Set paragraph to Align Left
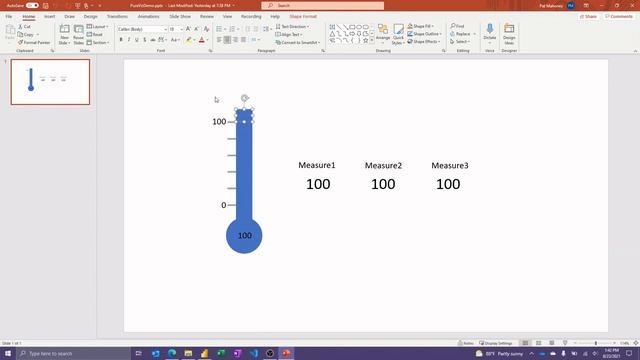The height and width of the screenshot is (360, 640). pyautogui.click(x=219, y=40)
